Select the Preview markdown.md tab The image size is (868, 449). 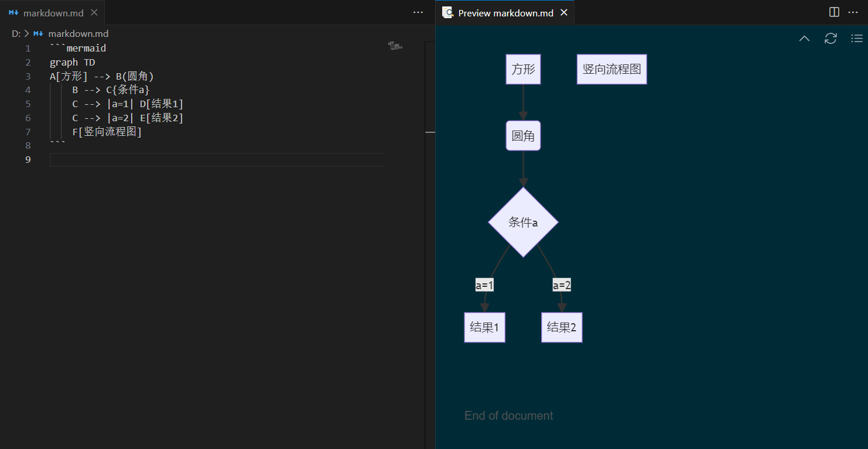pyautogui.click(x=505, y=13)
